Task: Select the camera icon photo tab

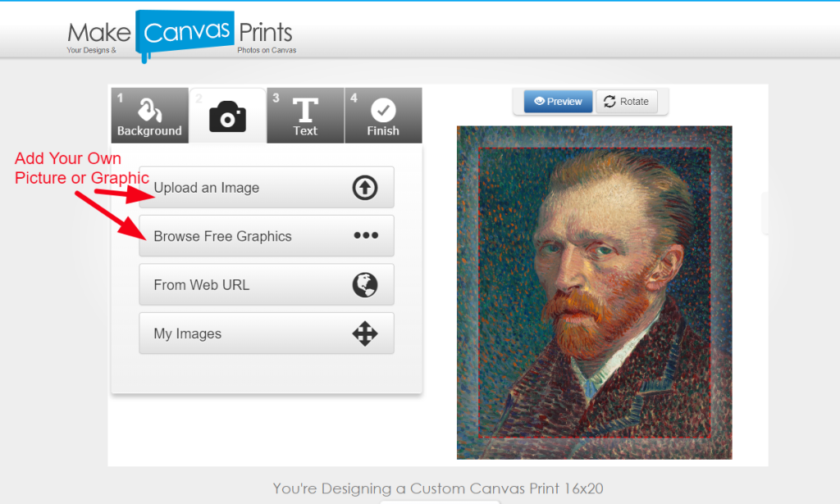Action: (227, 117)
